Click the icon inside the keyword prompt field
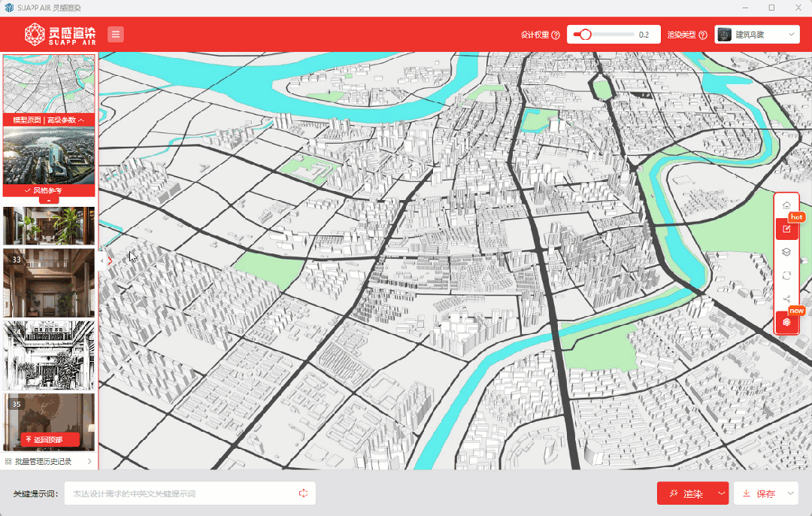Viewport: 812px width, 516px height. click(304, 493)
